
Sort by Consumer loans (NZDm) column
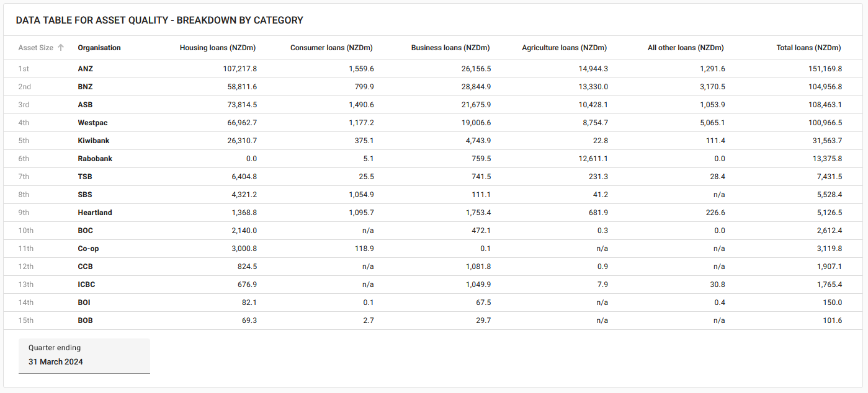[x=331, y=48]
